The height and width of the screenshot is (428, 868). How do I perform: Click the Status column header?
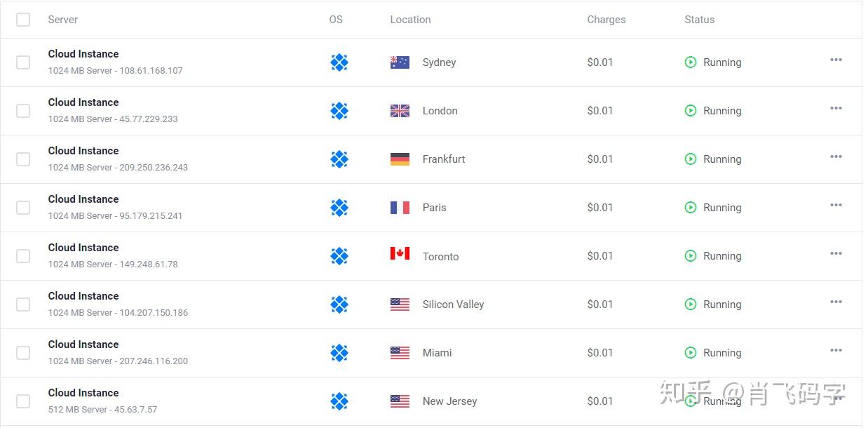(x=699, y=20)
